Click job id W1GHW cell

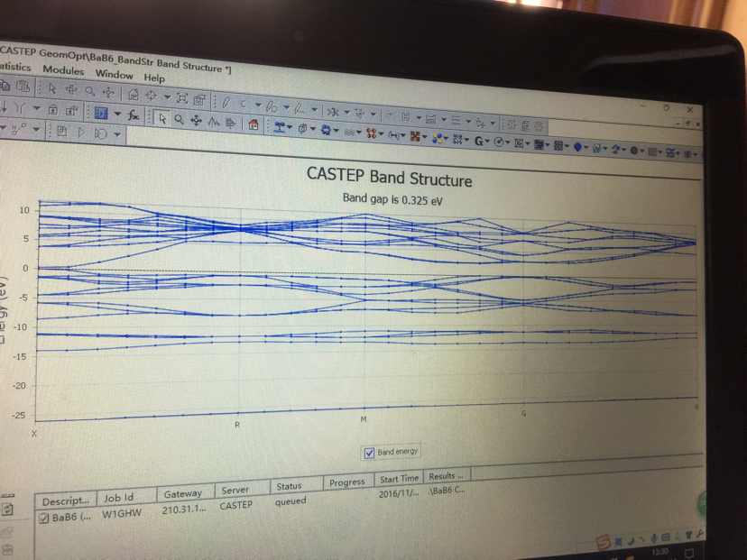122,513
